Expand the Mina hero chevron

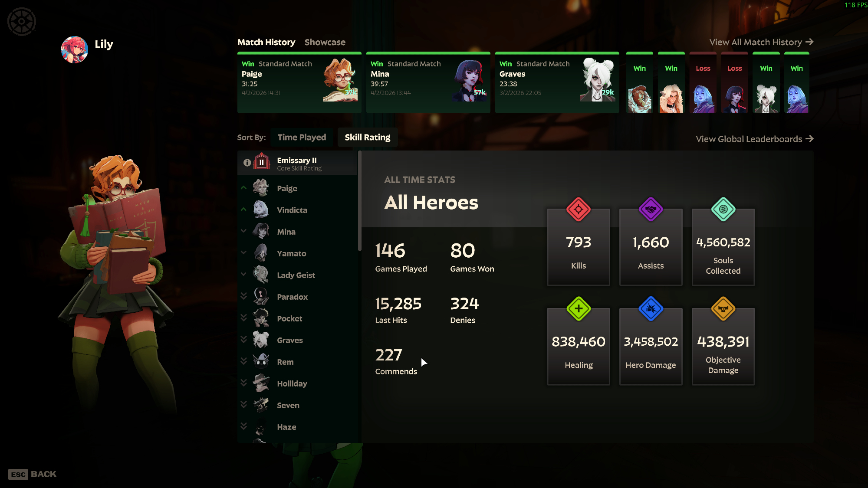(243, 231)
